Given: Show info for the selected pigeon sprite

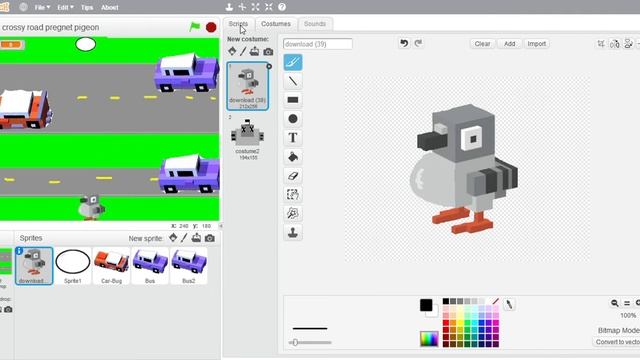Looking at the screenshot, I should coord(19,251).
